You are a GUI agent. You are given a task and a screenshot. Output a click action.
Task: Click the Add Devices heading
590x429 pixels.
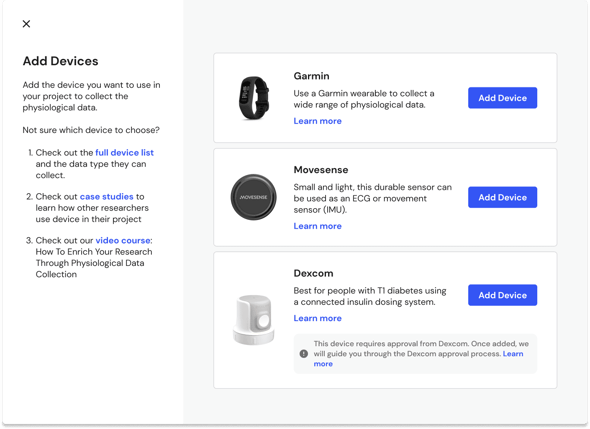click(x=61, y=61)
